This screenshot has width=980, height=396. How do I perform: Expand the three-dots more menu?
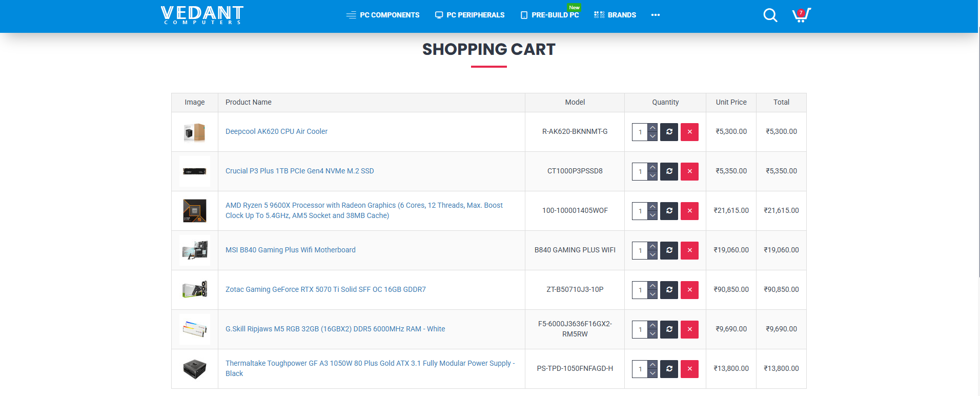(x=655, y=15)
